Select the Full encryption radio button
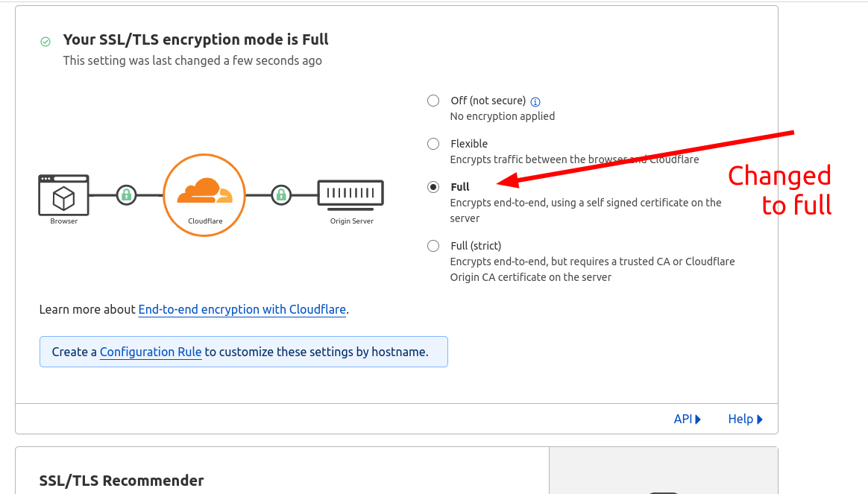Image resolution: width=868 pixels, height=494 pixels. (x=433, y=187)
